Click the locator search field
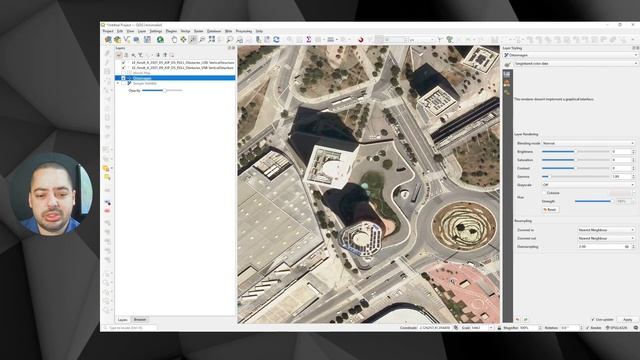Screen dimensions: 640x360 (x=130, y=328)
